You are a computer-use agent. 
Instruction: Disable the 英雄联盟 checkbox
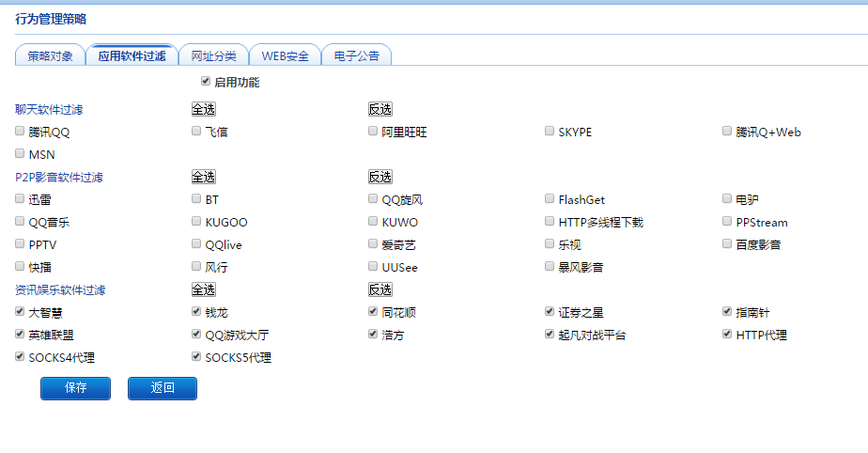20,334
